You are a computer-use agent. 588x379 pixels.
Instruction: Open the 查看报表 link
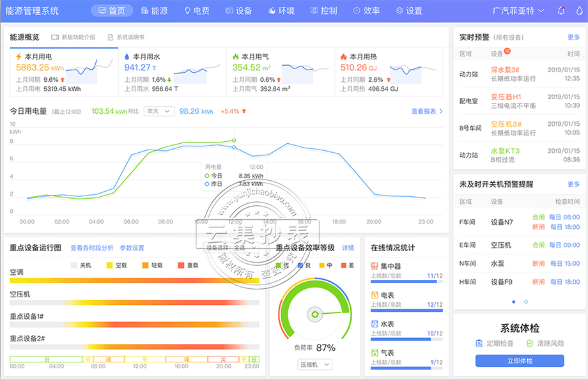pyautogui.click(x=427, y=111)
